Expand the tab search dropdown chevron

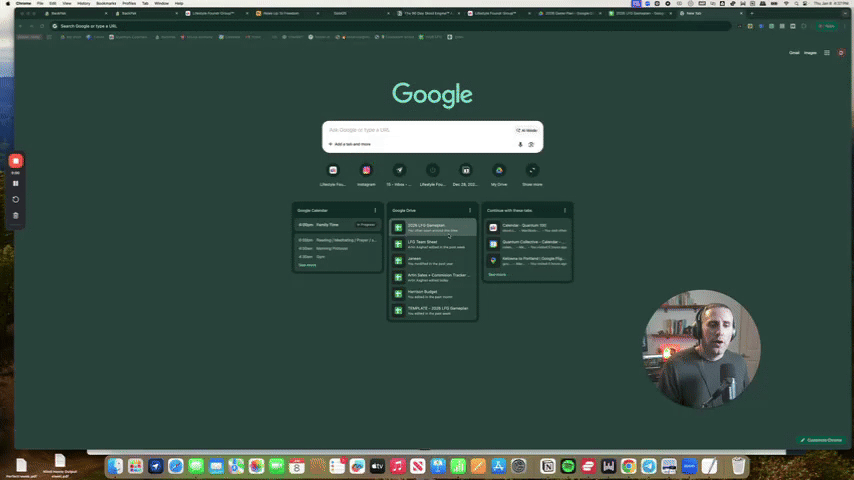[844, 13]
